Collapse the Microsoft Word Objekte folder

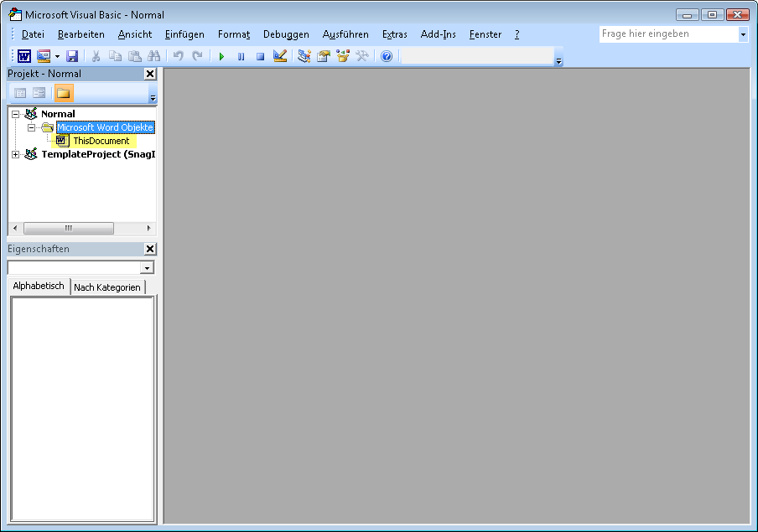31,127
